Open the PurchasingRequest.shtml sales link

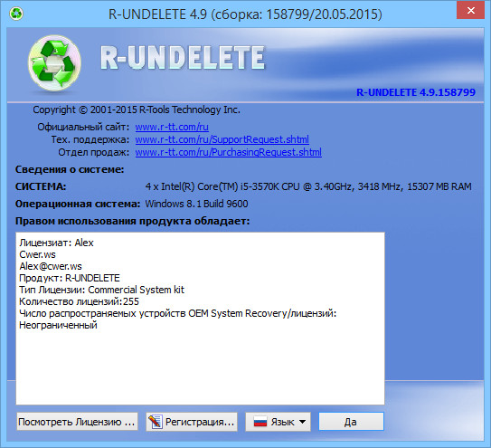[x=228, y=152]
